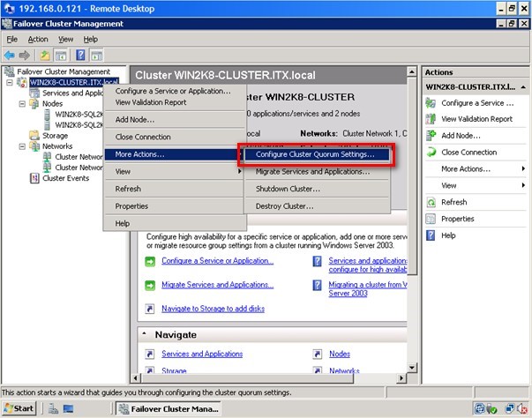Click the Cluster Events icon in tree
532x418 pixels.
(34, 178)
